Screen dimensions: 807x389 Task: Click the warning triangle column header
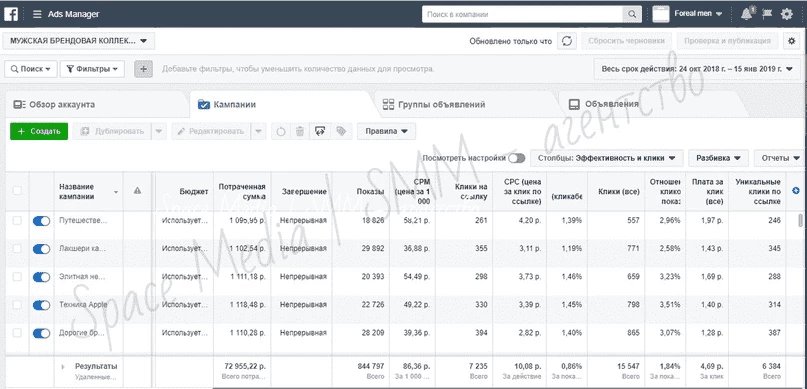tap(137, 191)
